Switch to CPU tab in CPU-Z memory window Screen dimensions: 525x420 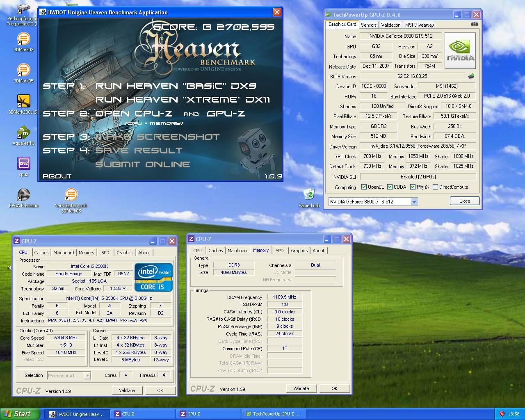pos(198,251)
